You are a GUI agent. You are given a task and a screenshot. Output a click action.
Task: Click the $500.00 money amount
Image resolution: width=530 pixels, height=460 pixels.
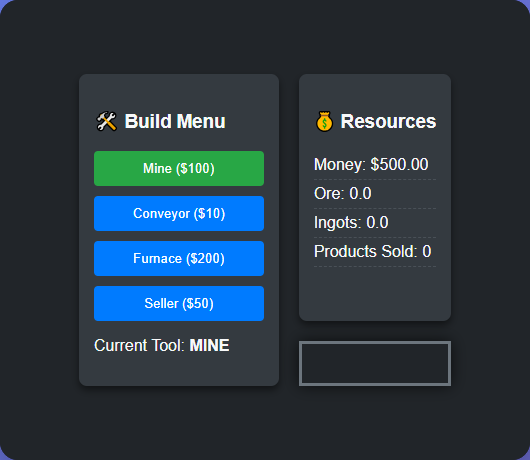[x=399, y=165]
